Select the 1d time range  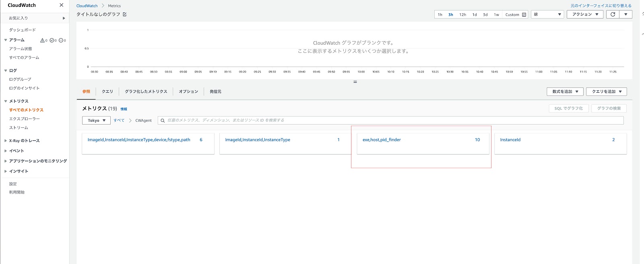475,15
